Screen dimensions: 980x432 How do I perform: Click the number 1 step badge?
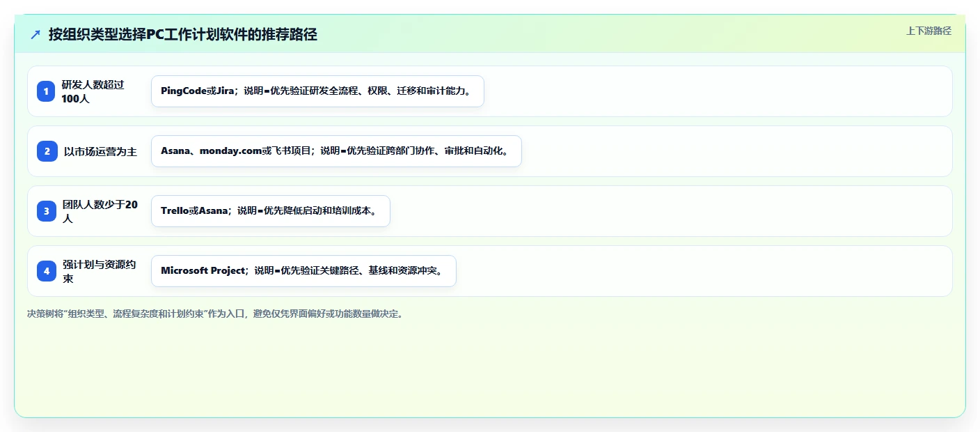click(x=47, y=91)
